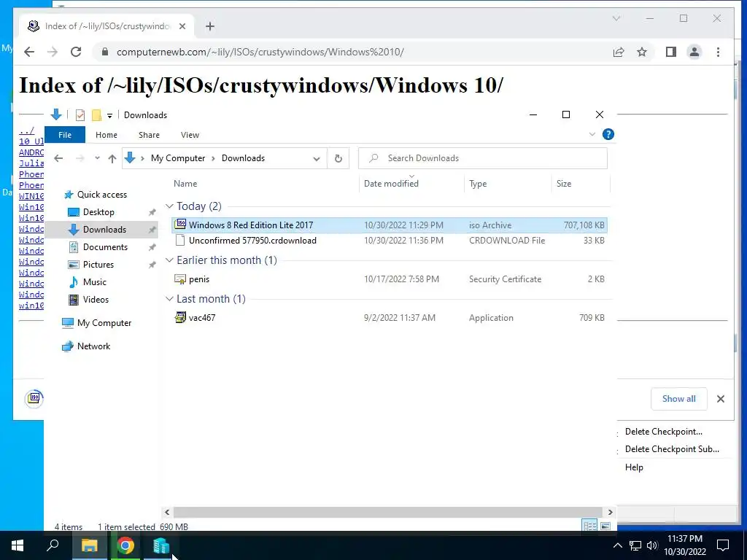Switch to details view layout icon
Viewport: 747px width, 560px height.
(x=589, y=526)
